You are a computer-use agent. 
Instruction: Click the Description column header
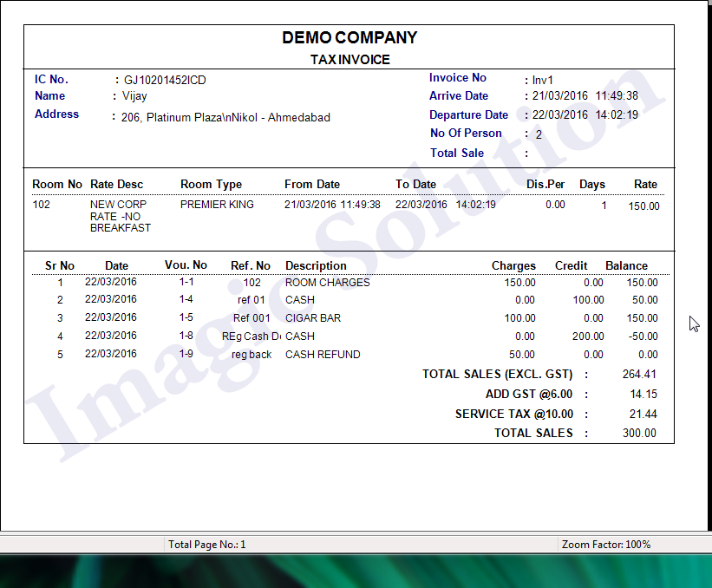(x=316, y=266)
